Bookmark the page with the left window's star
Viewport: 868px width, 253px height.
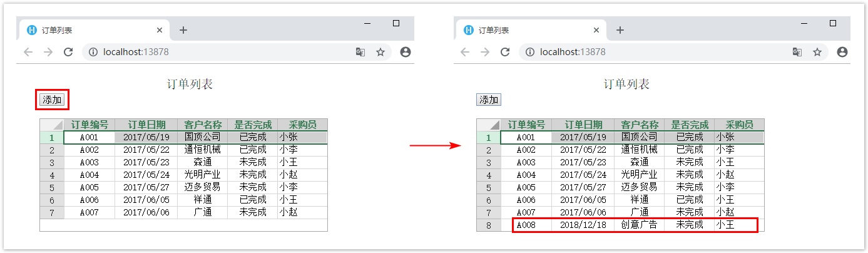[380, 53]
